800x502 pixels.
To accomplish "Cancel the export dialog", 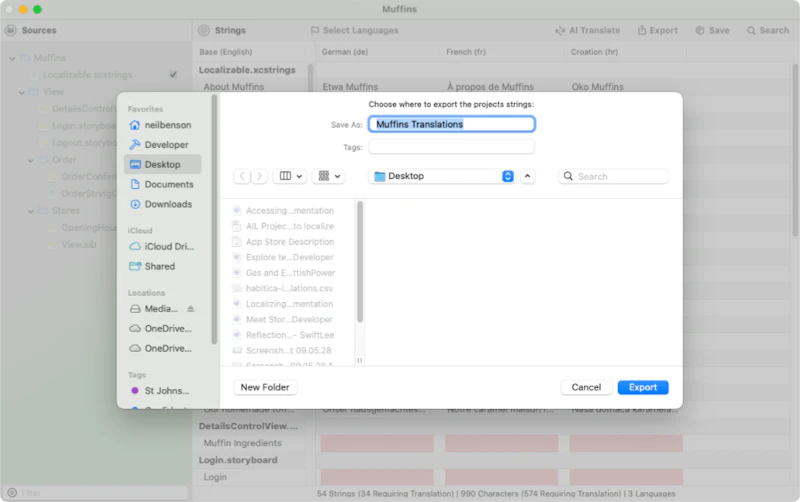I will 586,387.
